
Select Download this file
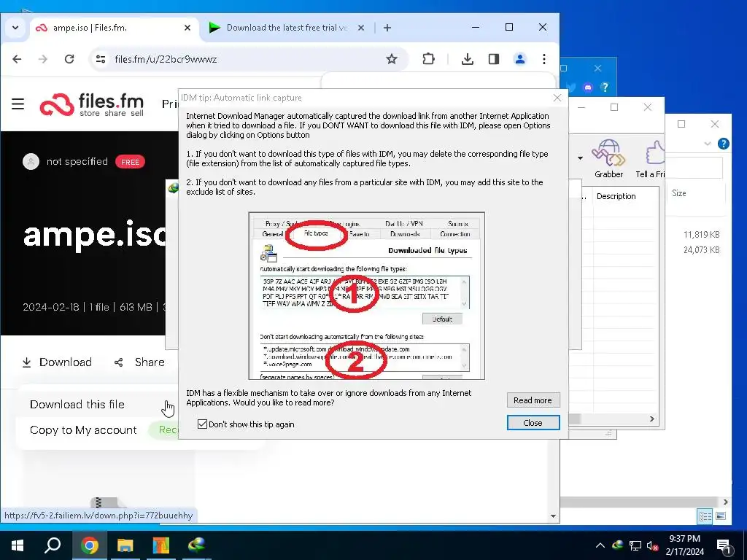[77, 404]
